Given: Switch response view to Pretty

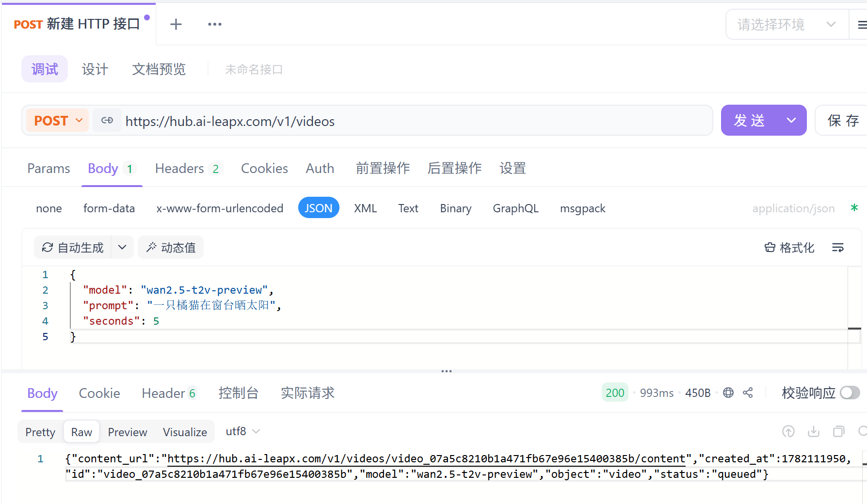Looking at the screenshot, I should (40, 432).
